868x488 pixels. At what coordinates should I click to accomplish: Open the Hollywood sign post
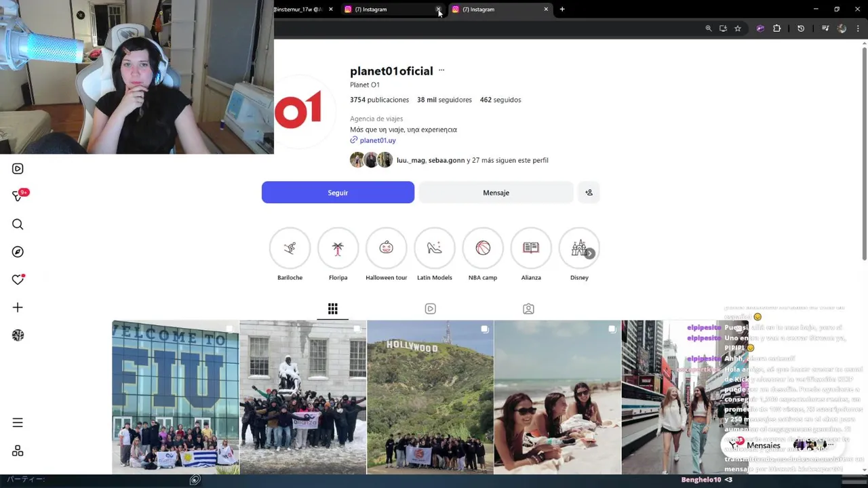coord(430,397)
